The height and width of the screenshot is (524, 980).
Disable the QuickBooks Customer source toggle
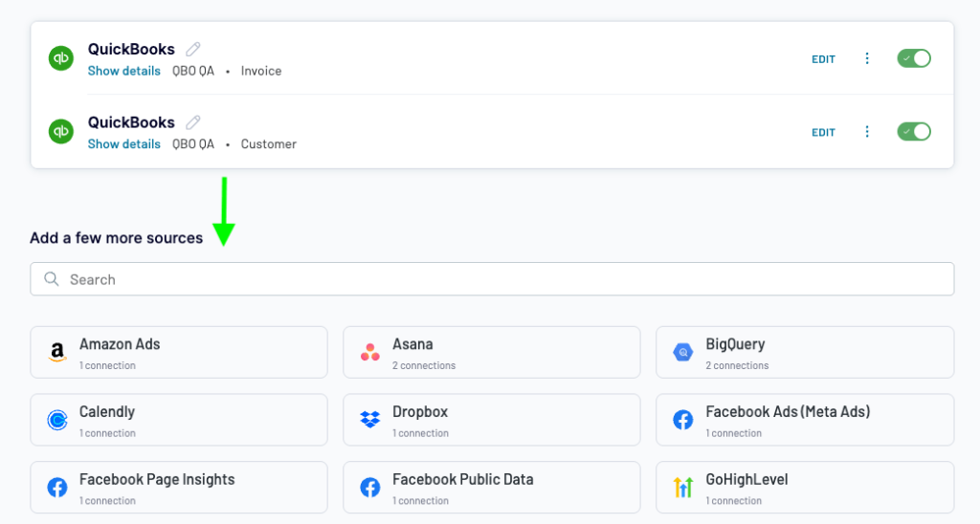point(914,131)
